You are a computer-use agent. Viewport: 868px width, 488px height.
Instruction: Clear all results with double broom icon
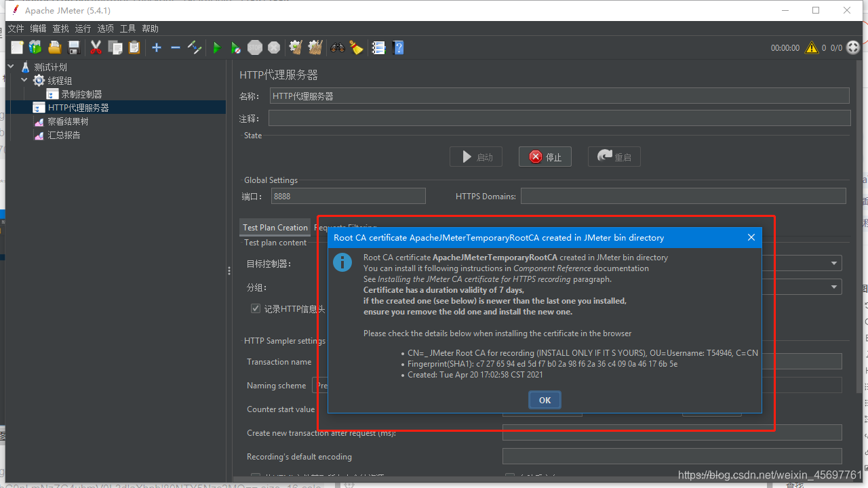click(315, 47)
